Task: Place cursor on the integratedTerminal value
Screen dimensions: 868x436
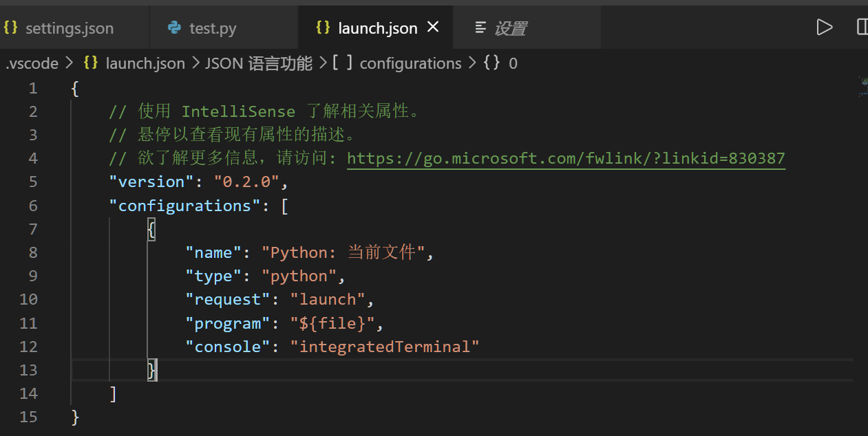Action: pyautogui.click(x=385, y=346)
